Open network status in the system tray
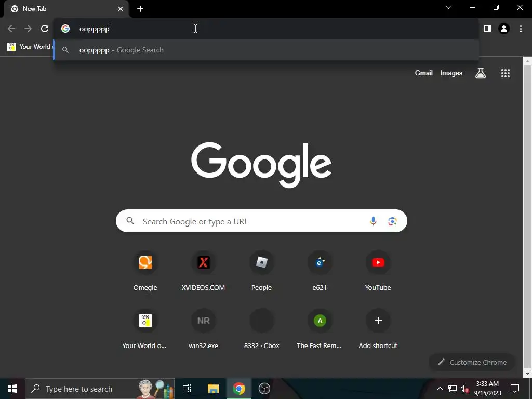532x399 pixels. pos(453,389)
